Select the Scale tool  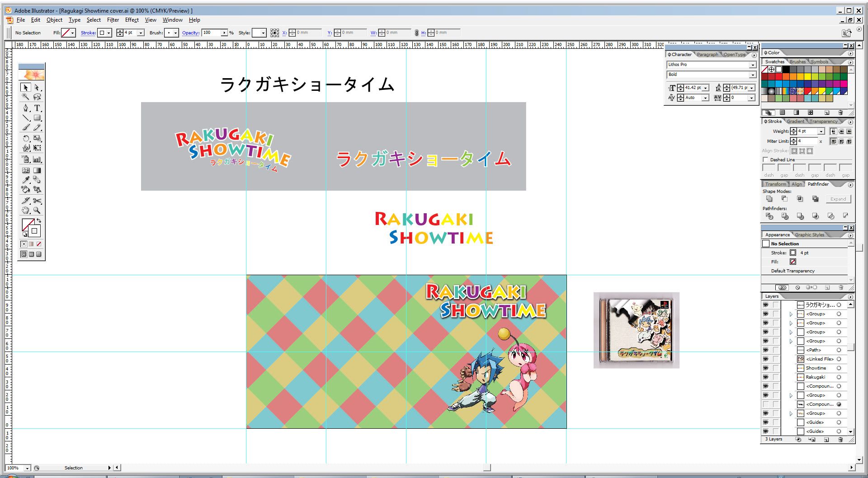[x=37, y=139]
